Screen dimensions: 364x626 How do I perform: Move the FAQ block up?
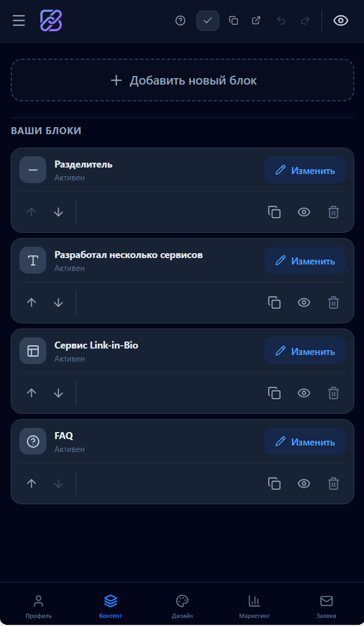pos(31,483)
